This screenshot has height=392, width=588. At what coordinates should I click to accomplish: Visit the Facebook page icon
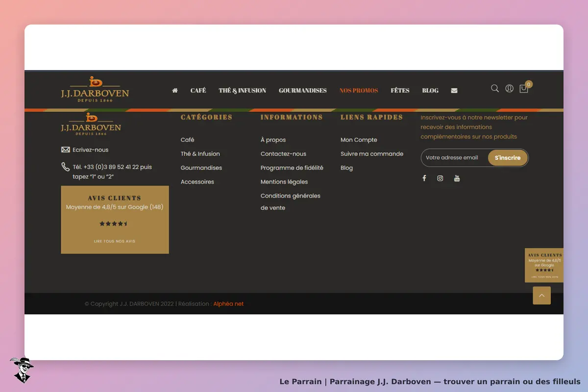pos(424,178)
